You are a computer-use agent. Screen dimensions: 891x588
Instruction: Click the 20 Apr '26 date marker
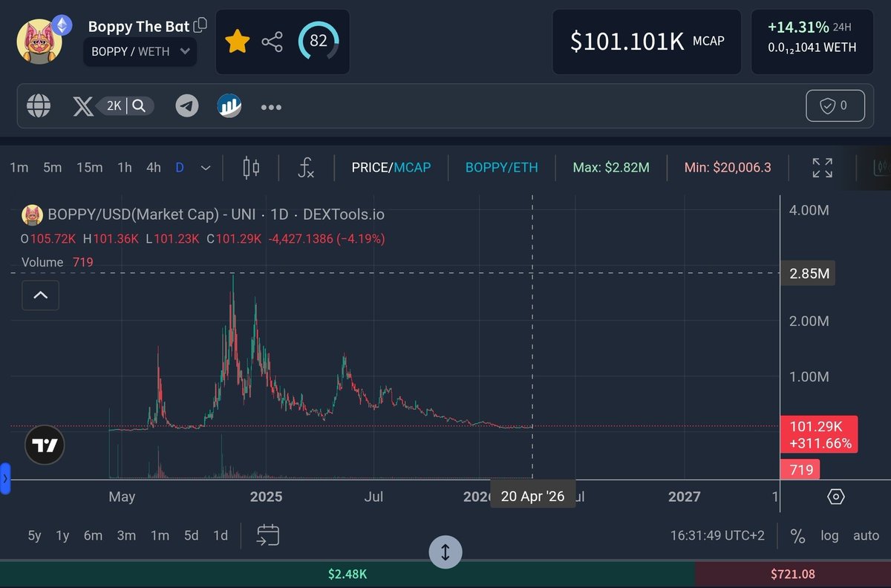click(533, 497)
